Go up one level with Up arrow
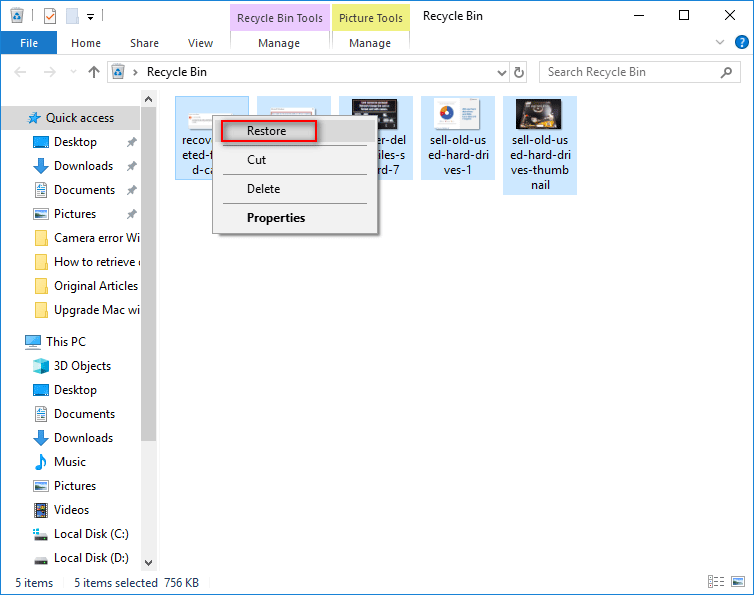 point(94,72)
